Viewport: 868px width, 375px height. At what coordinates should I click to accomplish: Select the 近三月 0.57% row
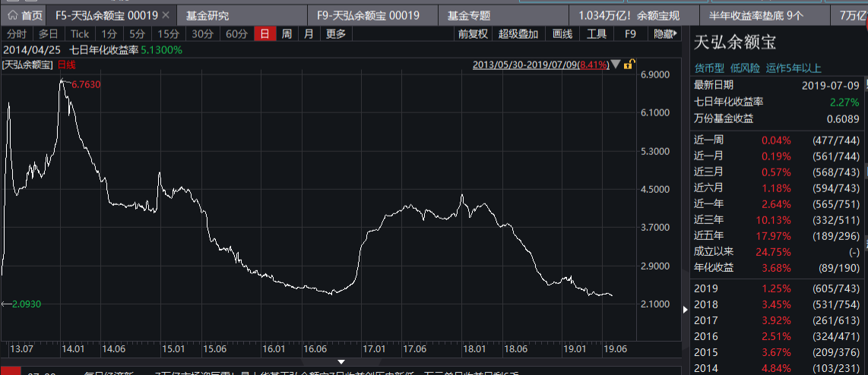pyautogui.click(x=777, y=172)
